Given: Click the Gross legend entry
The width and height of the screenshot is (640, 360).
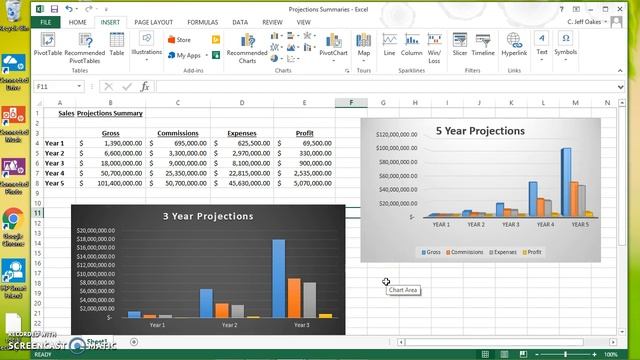Looking at the screenshot, I should click(x=431, y=252).
